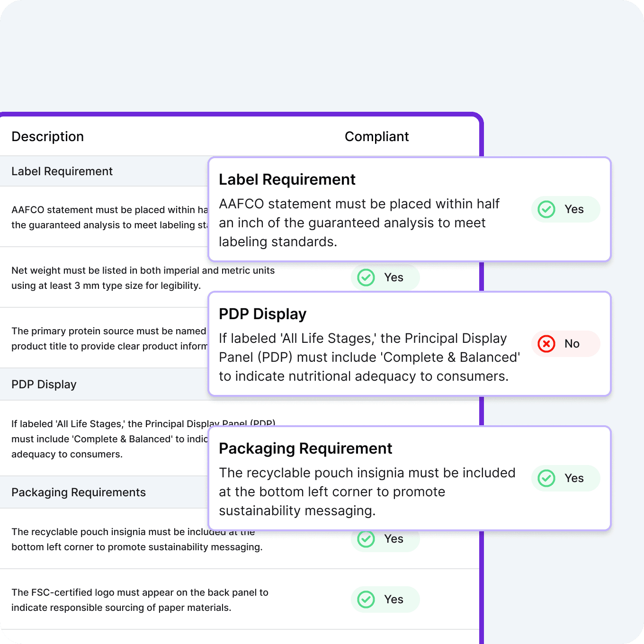
Task: Select the check icon beside net weight Yes badge
Action: (366, 277)
